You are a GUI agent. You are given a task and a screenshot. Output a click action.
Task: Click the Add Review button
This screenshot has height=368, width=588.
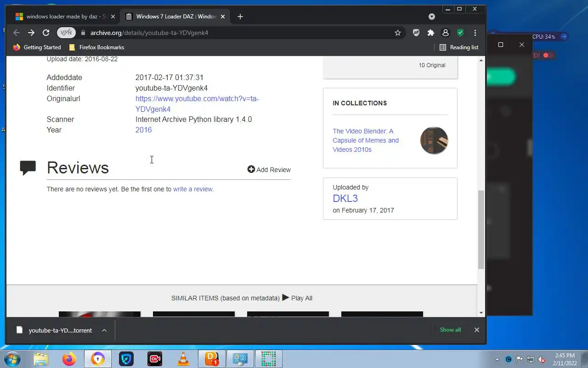click(x=269, y=170)
